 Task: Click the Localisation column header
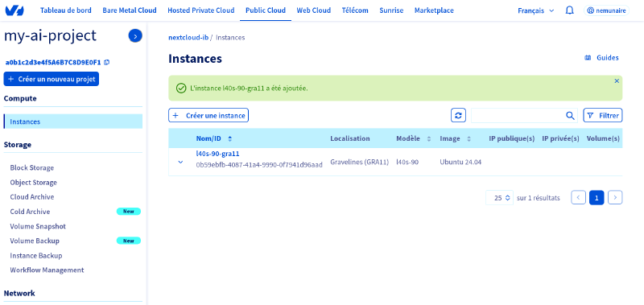[350, 138]
